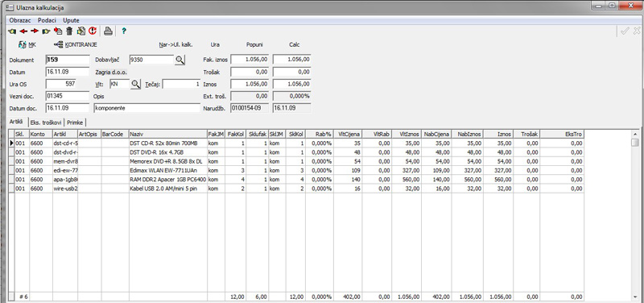Switch to the Primke tab

pos(76,122)
